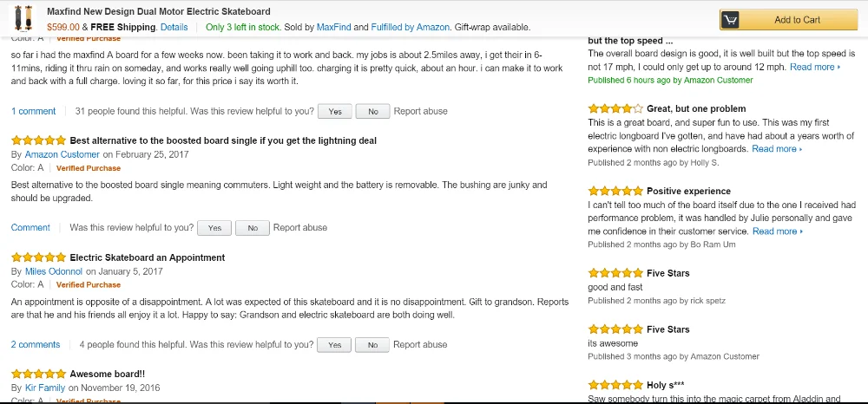Open the shipping Details link

[174, 27]
